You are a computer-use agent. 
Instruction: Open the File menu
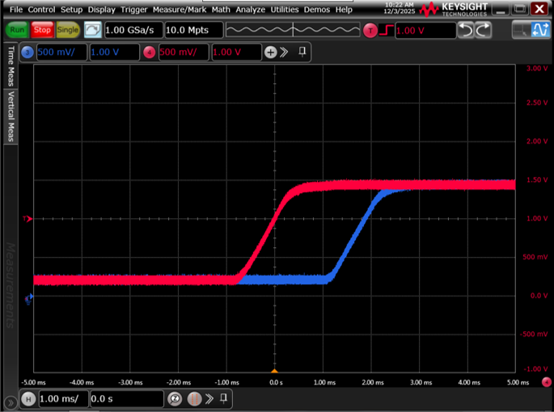click(x=16, y=10)
